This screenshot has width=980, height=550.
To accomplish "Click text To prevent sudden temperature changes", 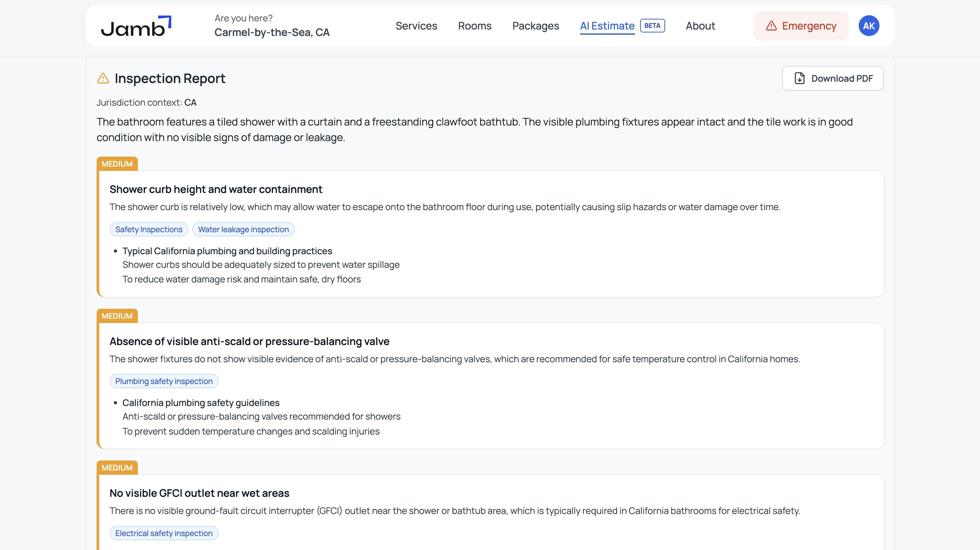I will 251,431.
